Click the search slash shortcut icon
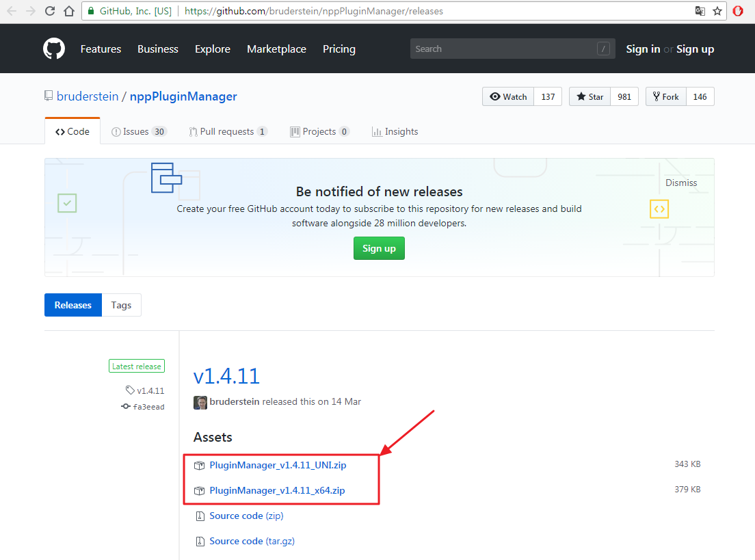The width and height of the screenshot is (755, 560). 603,49
